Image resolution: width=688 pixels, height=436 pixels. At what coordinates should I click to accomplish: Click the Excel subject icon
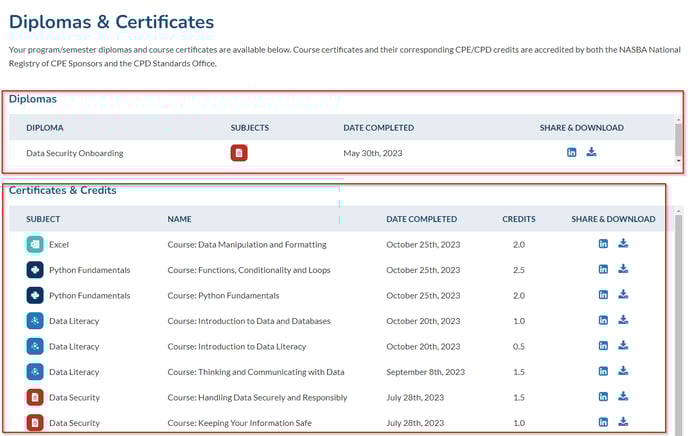point(35,244)
